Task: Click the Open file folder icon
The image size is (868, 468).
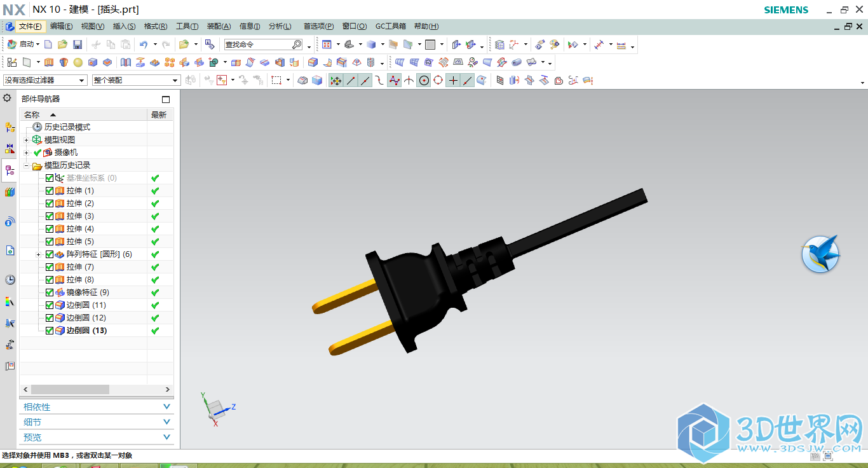Action: (62, 45)
